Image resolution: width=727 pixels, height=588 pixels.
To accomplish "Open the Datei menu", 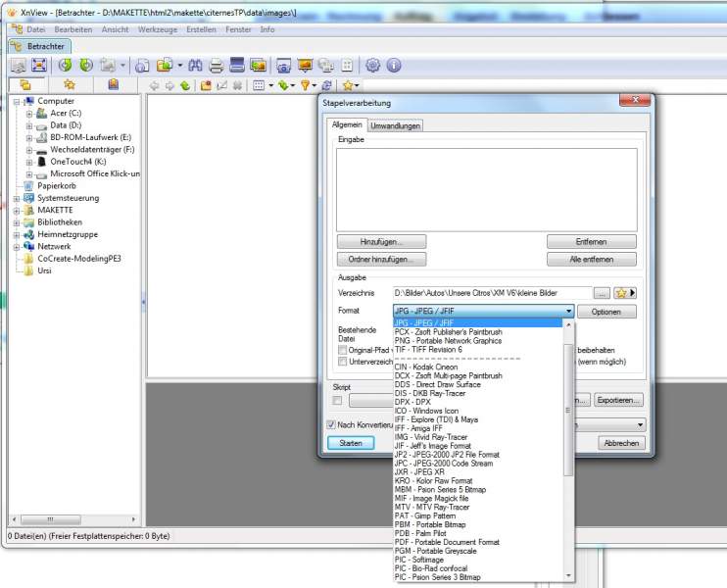I will point(35,29).
